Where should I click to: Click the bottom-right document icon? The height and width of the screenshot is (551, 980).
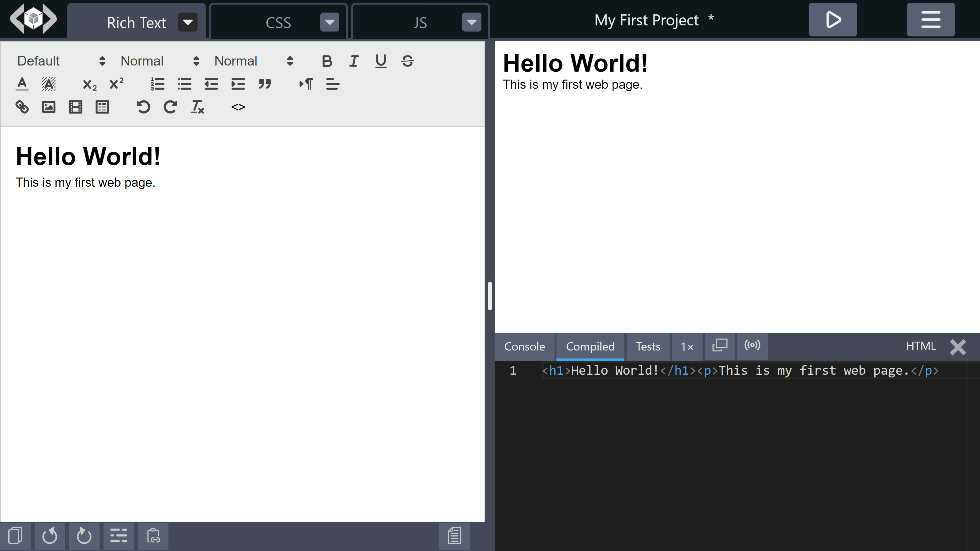click(x=454, y=536)
